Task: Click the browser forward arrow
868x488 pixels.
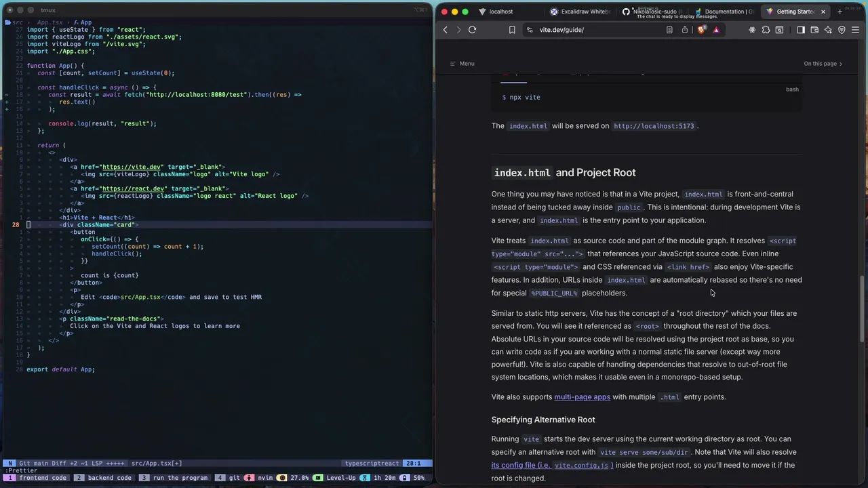Action: pos(458,30)
